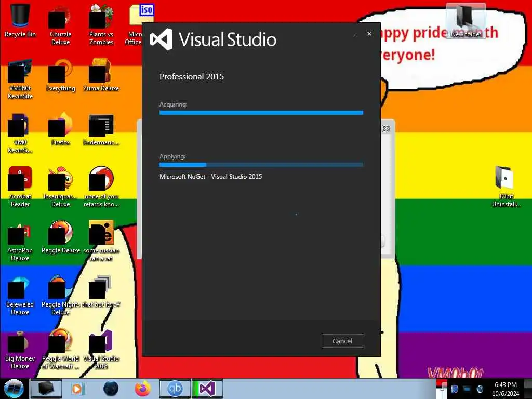Select the VM0b0t KevinSite desktop icon
This screenshot has height=399, width=532.
point(20,79)
